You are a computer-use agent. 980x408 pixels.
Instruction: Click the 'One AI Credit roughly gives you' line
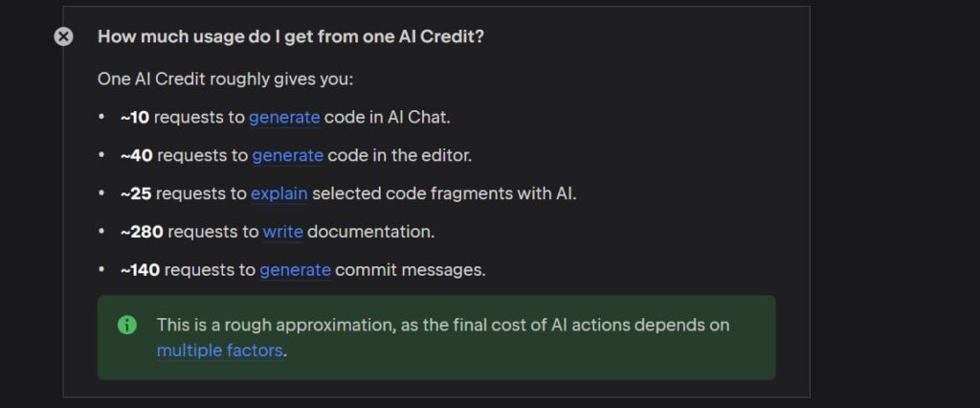[226, 79]
